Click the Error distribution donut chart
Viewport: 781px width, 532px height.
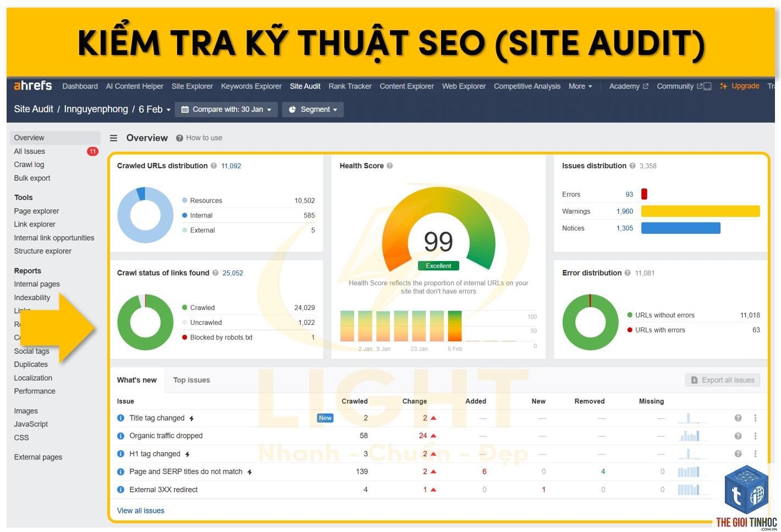pos(590,322)
